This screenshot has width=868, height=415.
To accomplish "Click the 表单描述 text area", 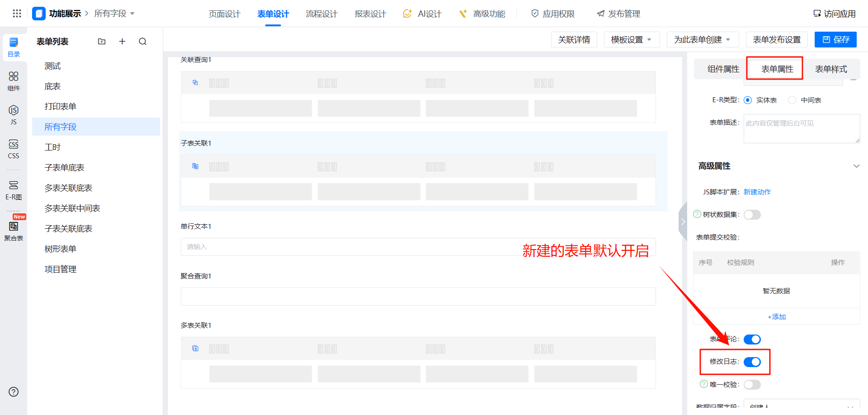I will pyautogui.click(x=802, y=129).
